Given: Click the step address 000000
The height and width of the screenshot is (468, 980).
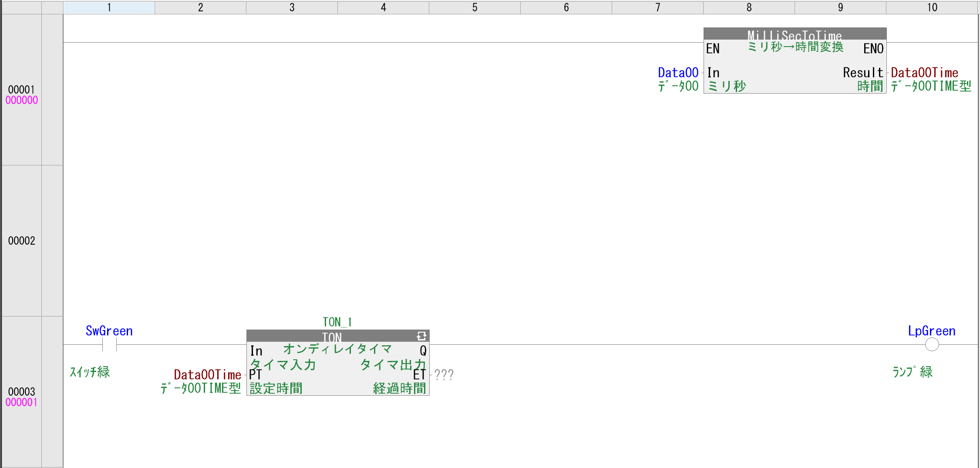Looking at the screenshot, I should point(21,100).
